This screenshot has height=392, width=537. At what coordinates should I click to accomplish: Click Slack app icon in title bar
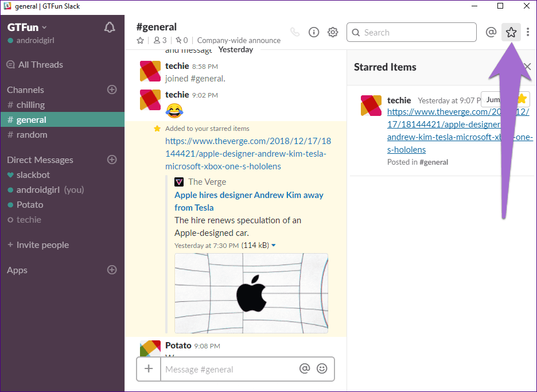pos(7,6)
